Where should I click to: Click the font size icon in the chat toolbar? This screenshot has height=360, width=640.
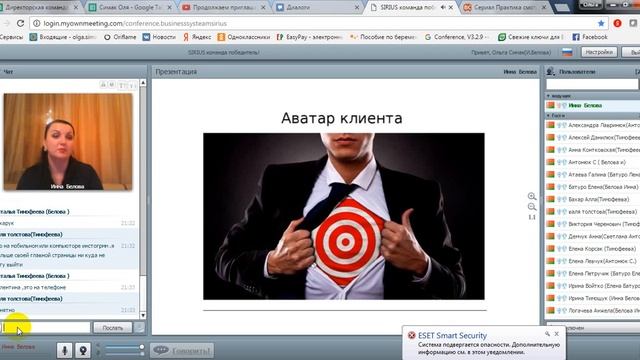(121, 85)
